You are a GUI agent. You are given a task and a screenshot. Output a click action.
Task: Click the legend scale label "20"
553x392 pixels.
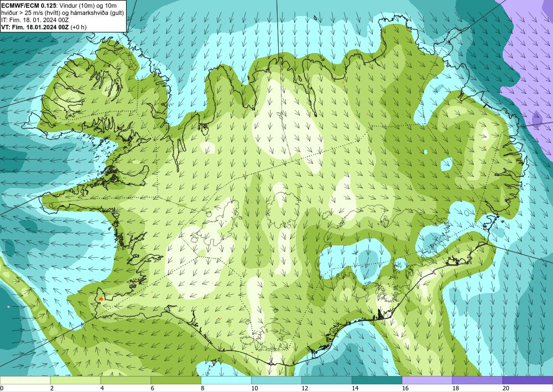[x=506, y=389]
